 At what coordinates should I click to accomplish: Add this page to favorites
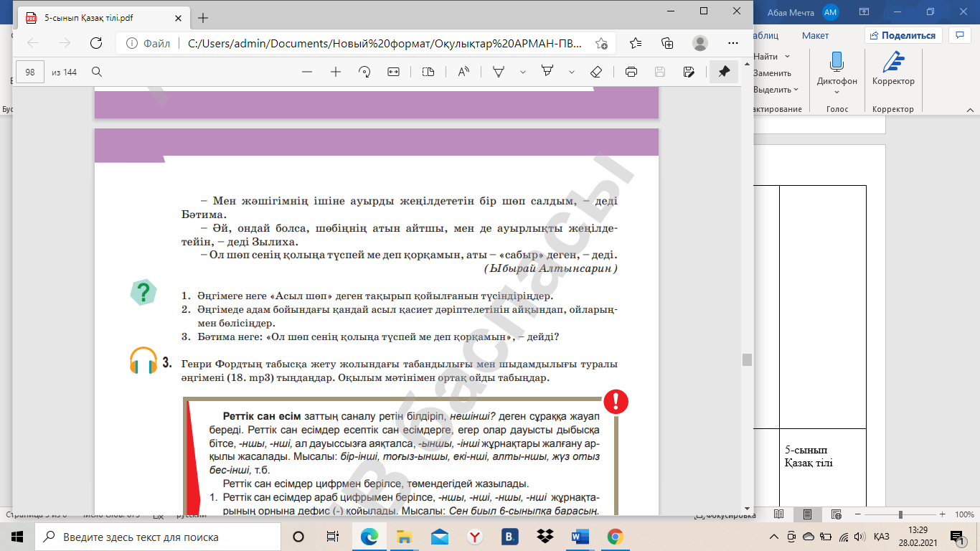[602, 43]
